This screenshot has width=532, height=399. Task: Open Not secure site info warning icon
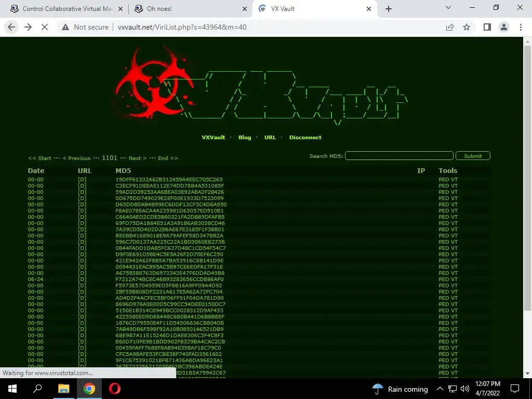[65, 27]
